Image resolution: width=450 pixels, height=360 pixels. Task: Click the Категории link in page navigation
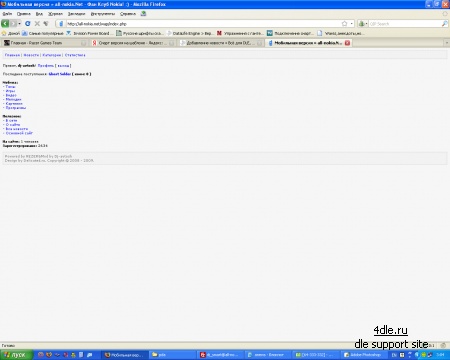(x=52, y=55)
